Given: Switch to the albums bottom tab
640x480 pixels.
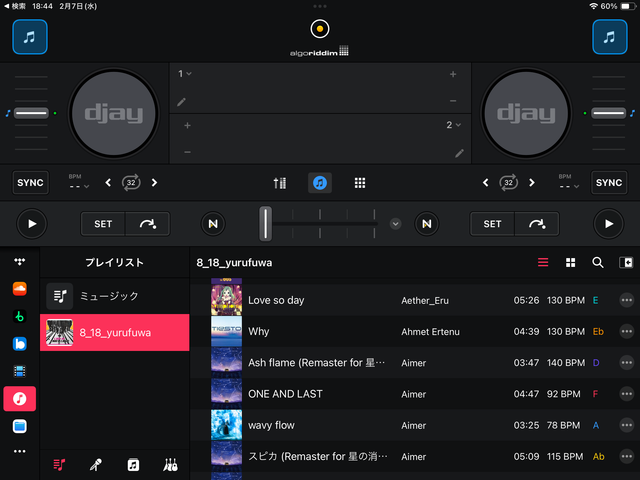Looking at the screenshot, I should (x=133, y=465).
